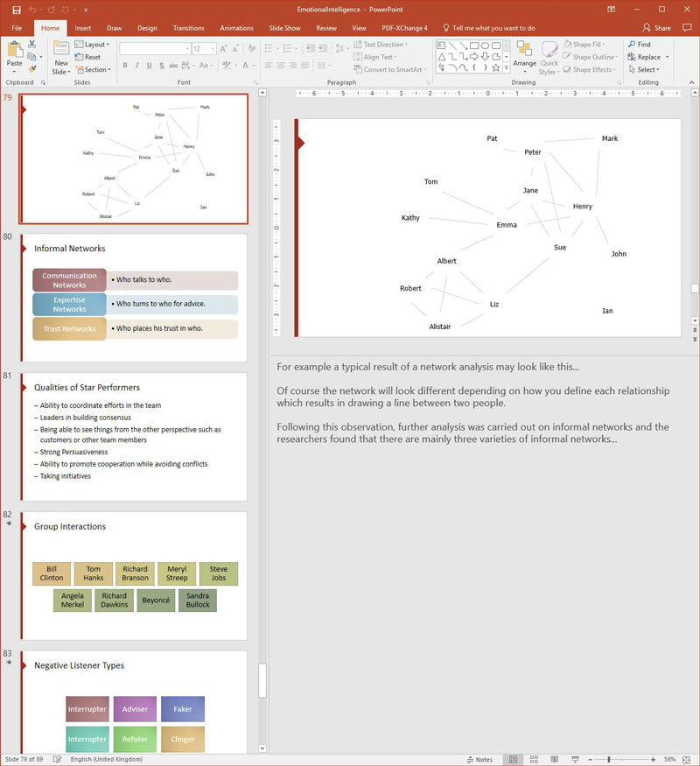Toggle Align Right paragraph setting
The width and height of the screenshot is (700, 766).
point(292,65)
